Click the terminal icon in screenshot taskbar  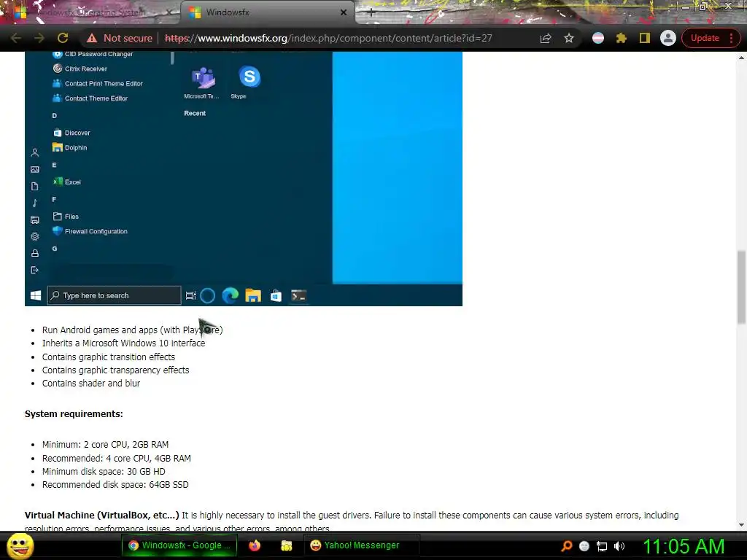point(298,296)
